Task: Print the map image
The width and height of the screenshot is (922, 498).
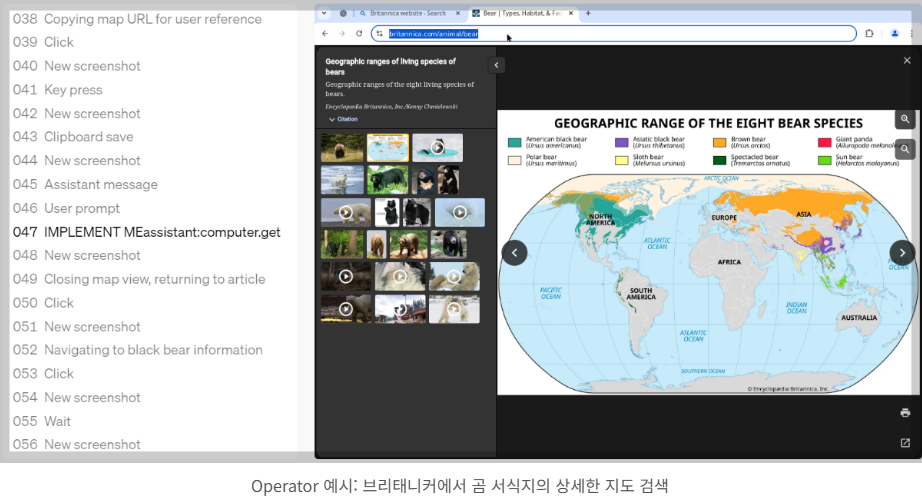Action: coord(905,413)
